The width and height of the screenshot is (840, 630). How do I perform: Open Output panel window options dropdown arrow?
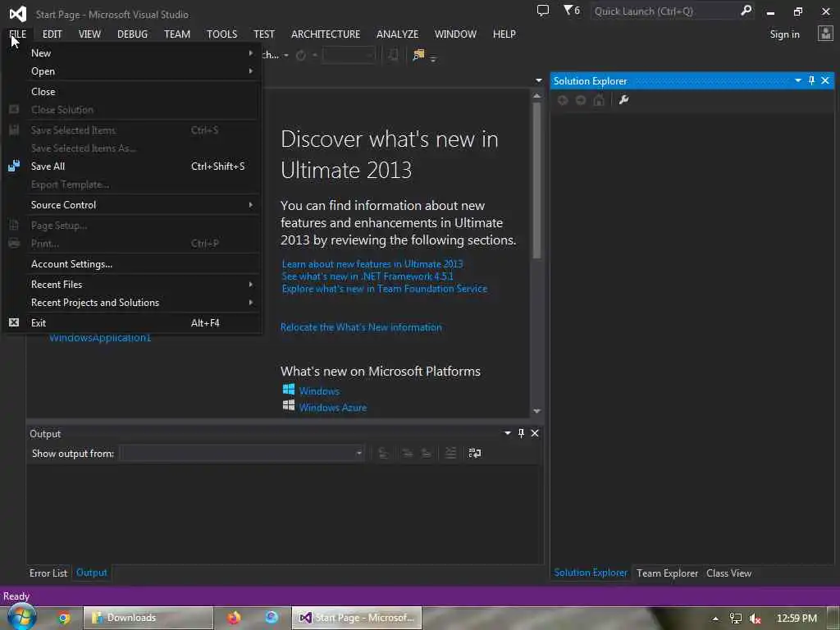pos(507,433)
